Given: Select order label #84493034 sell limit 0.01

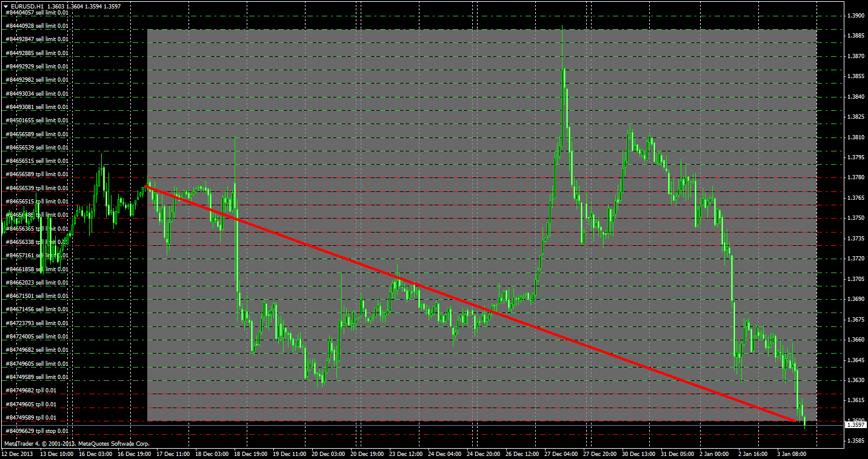Looking at the screenshot, I should click(37, 94).
